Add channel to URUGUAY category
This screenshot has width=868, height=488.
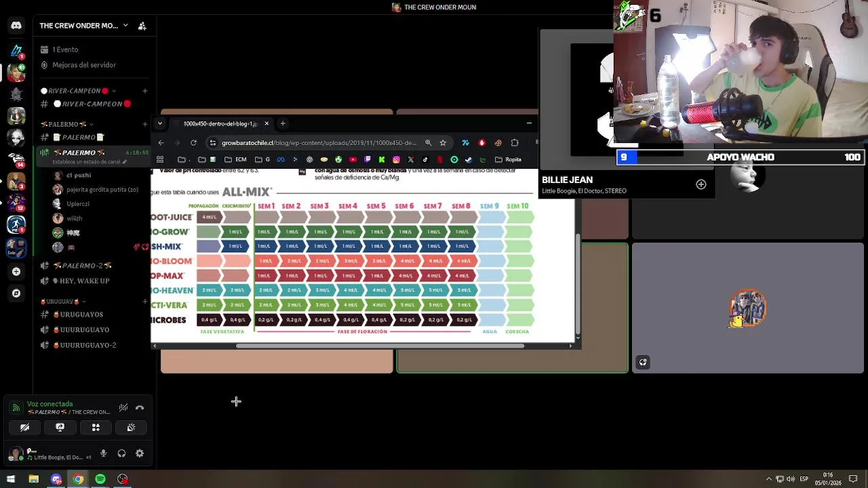coord(145,302)
